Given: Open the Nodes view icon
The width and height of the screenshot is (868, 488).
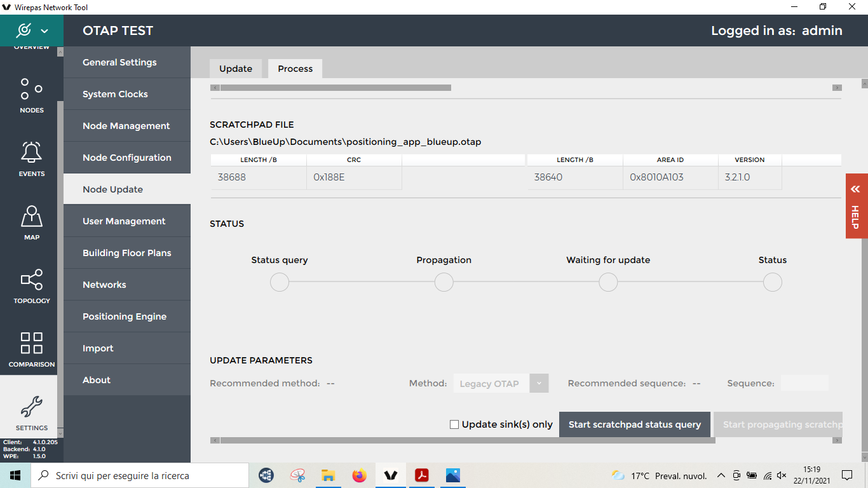Looking at the screenshot, I should tap(31, 89).
